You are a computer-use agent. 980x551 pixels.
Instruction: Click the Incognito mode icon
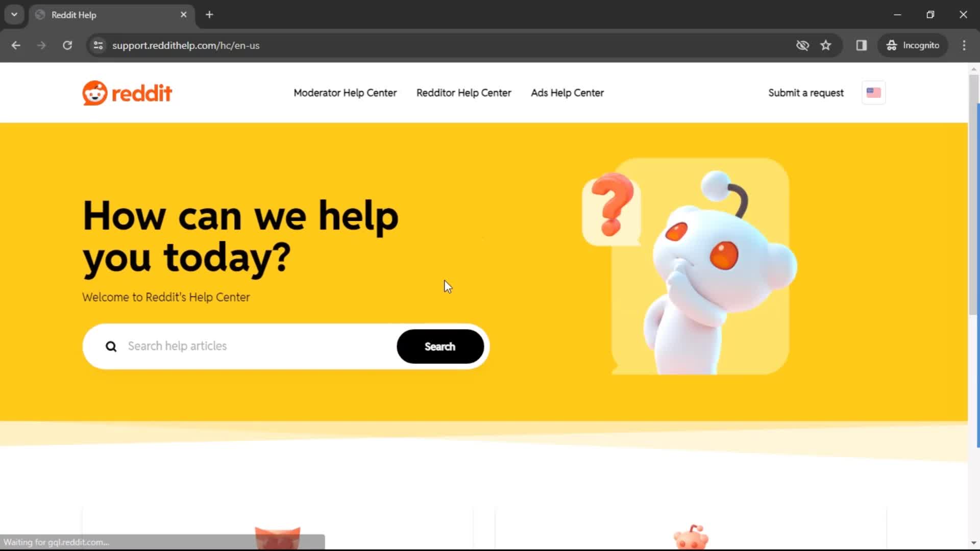pos(891,45)
